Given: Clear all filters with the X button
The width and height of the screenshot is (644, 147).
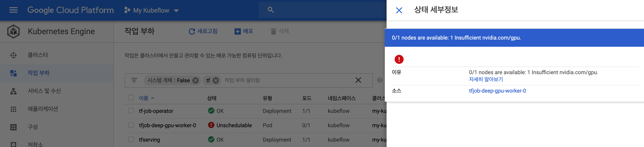Looking at the screenshot, I should pyautogui.click(x=358, y=80).
